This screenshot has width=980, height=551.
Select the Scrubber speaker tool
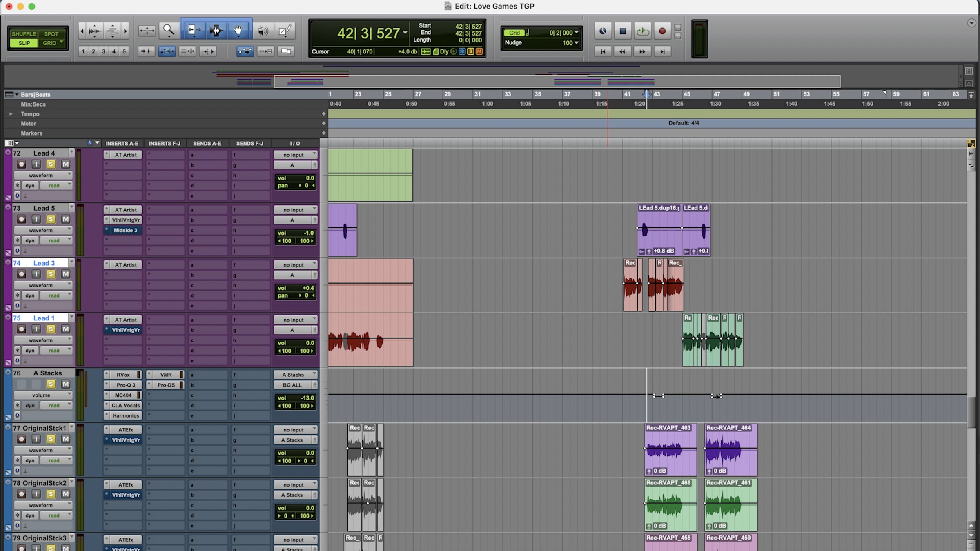[263, 30]
